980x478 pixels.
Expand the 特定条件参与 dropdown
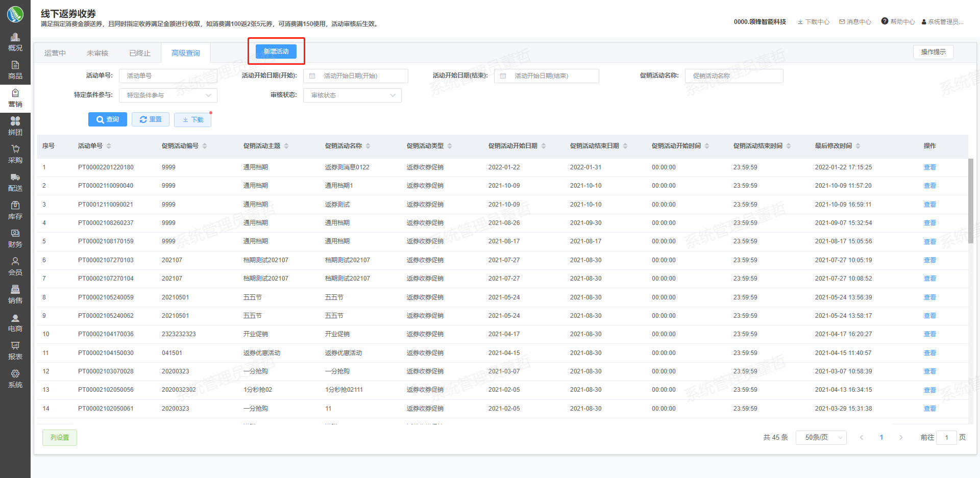pos(168,95)
